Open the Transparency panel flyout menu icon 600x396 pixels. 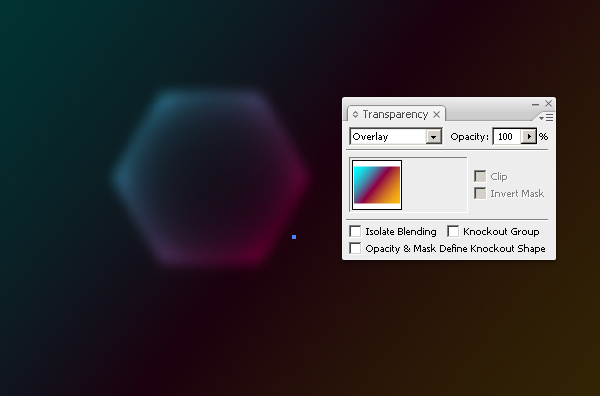tap(546, 117)
